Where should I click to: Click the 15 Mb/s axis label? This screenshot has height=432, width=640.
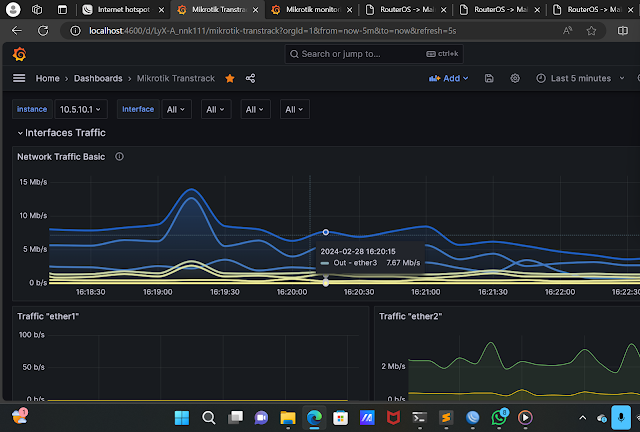[x=33, y=182]
